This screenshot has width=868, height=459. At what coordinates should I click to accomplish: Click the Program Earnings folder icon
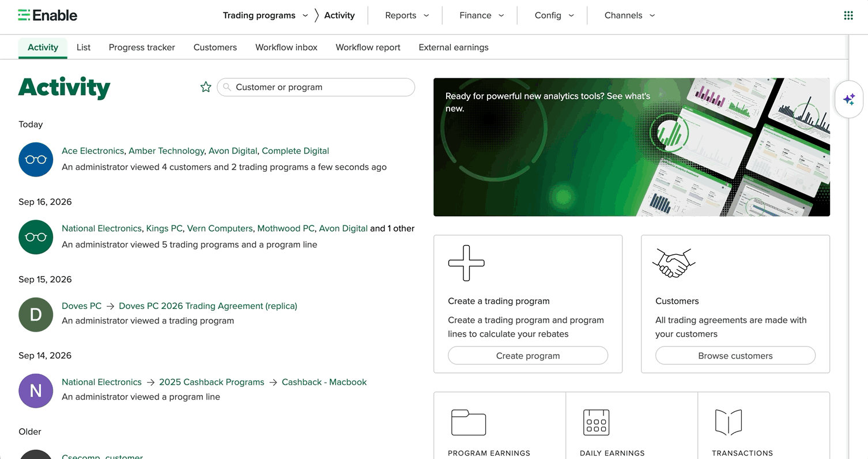[x=469, y=422]
